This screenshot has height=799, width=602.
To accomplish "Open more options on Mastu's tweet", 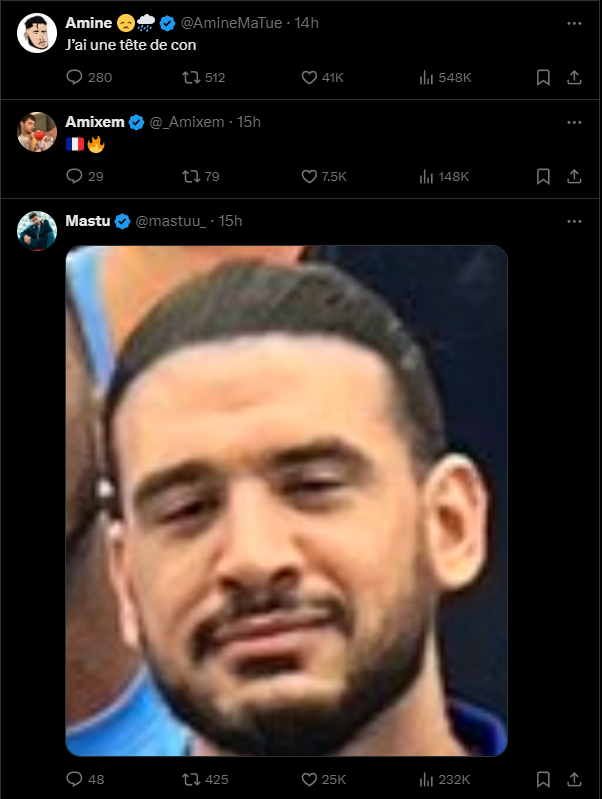I will click(x=574, y=221).
